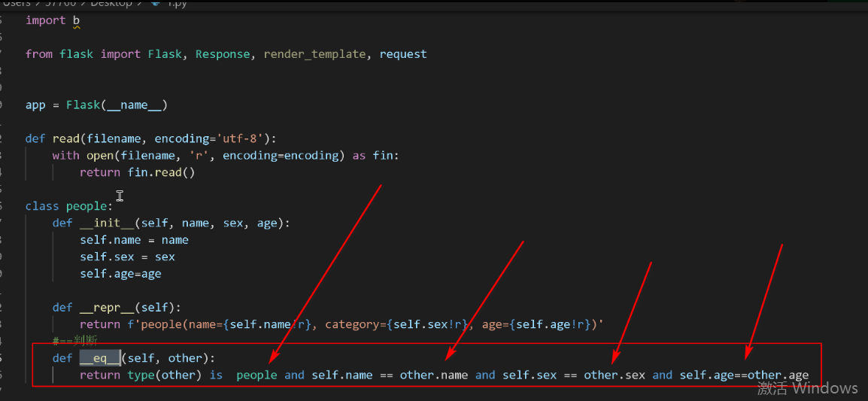Viewport: 868px width, 401px height.
Task: Click the self.name = name assignment line
Action: pyautogui.click(x=134, y=241)
